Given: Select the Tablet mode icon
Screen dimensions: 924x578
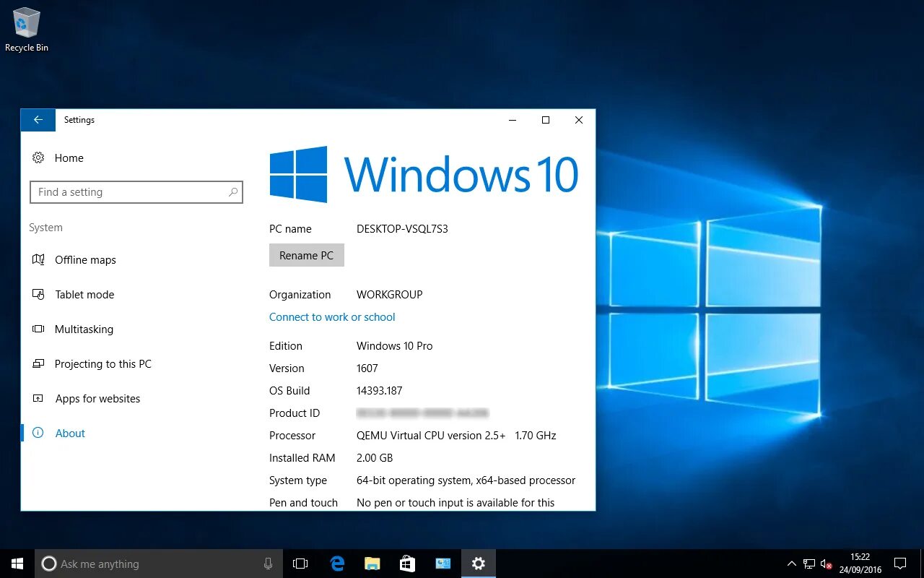Looking at the screenshot, I should [x=38, y=294].
